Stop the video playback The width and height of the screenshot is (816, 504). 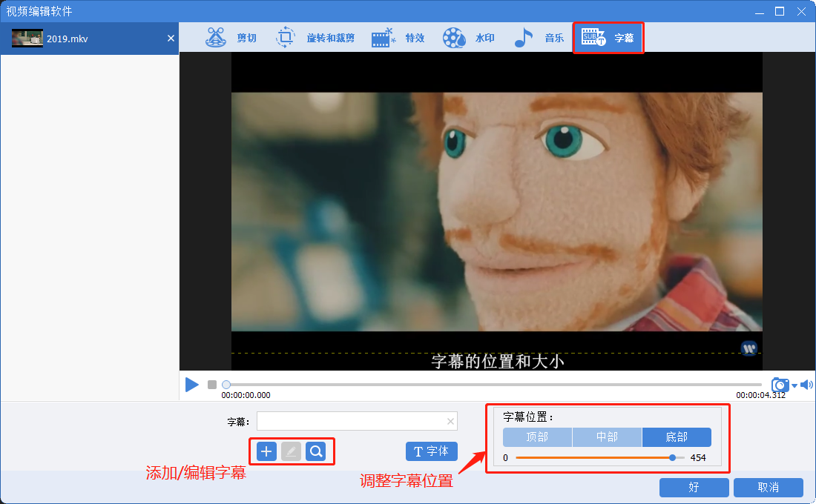point(212,385)
